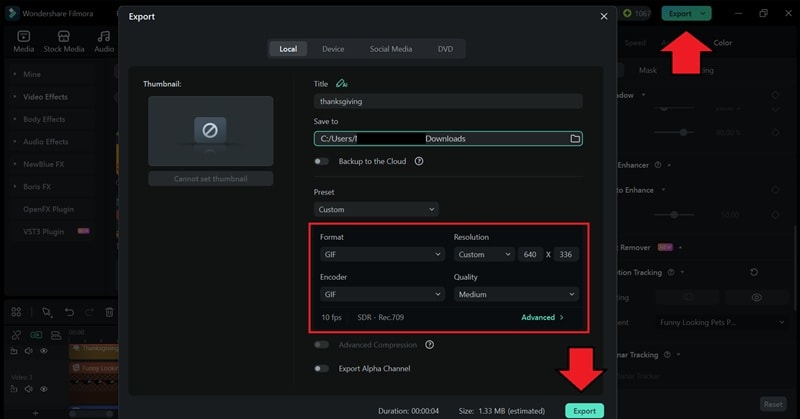This screenshot has width=800, height=419.
Task: Open the Advanced export settings link
Action: [x=542, y=317]
